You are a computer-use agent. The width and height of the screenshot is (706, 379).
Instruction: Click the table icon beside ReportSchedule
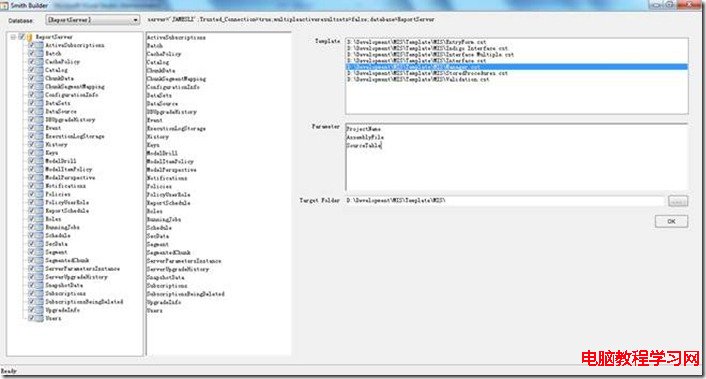pyautogui.click(x=39, y=211)
